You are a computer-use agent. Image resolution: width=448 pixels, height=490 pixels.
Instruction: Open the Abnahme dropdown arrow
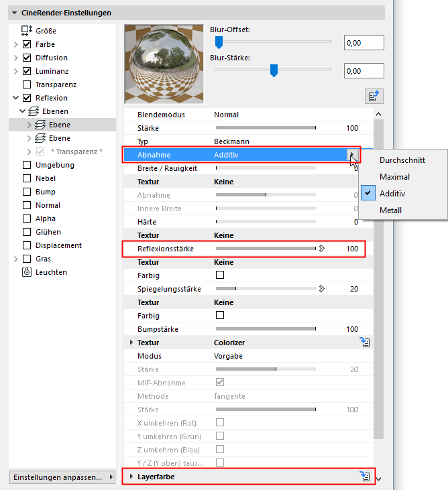pyautogui.click(x=351, y=155)
